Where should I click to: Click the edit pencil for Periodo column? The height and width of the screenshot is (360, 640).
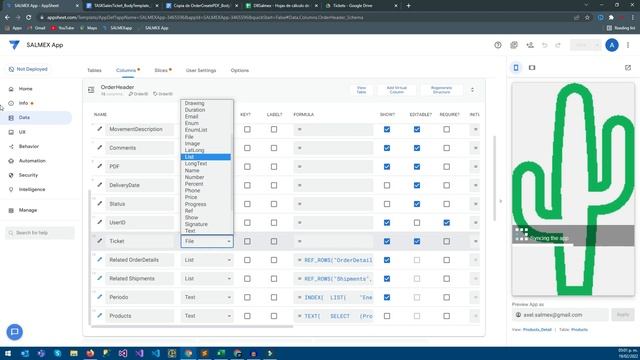[x=100, y=297]
